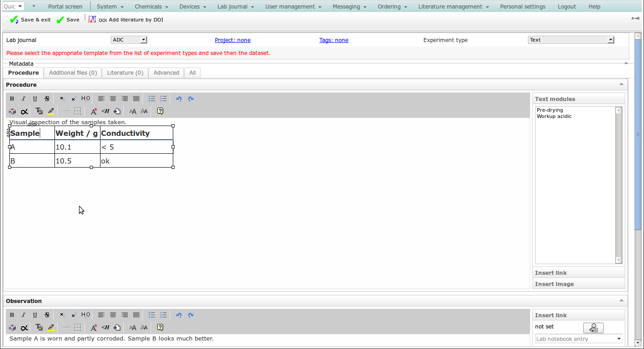Toggle bold in the Procedure editor toolbar

[12, 99]
